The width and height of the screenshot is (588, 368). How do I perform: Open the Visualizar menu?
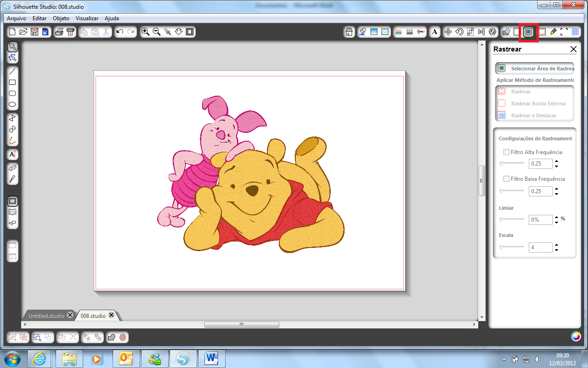[87, 18]
